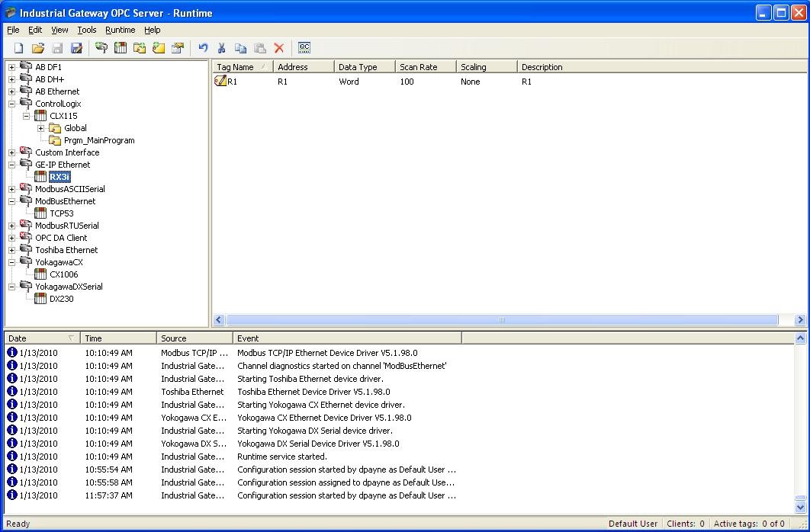Image resolution: width=810 pixels, height=532 pixels.
Task: Click the New Tag toolbar icon
Action: point(159,48)
